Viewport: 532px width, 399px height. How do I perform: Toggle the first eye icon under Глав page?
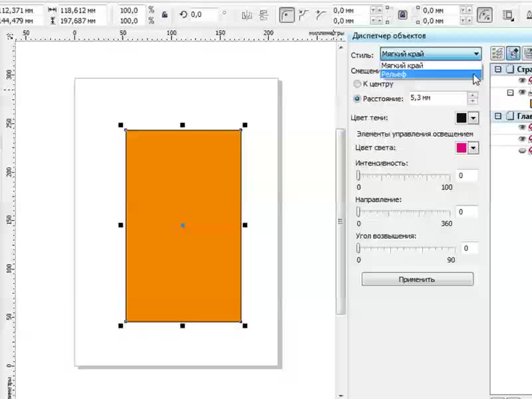[522, 127]
